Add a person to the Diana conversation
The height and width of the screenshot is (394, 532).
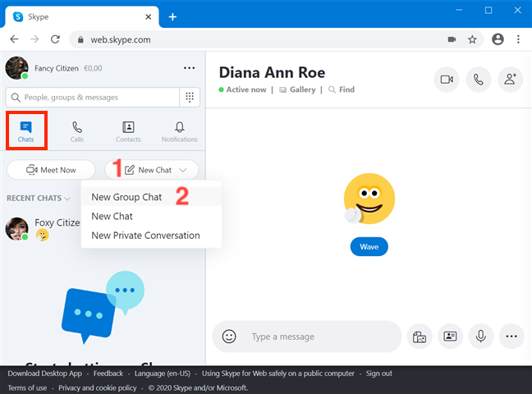511,80
